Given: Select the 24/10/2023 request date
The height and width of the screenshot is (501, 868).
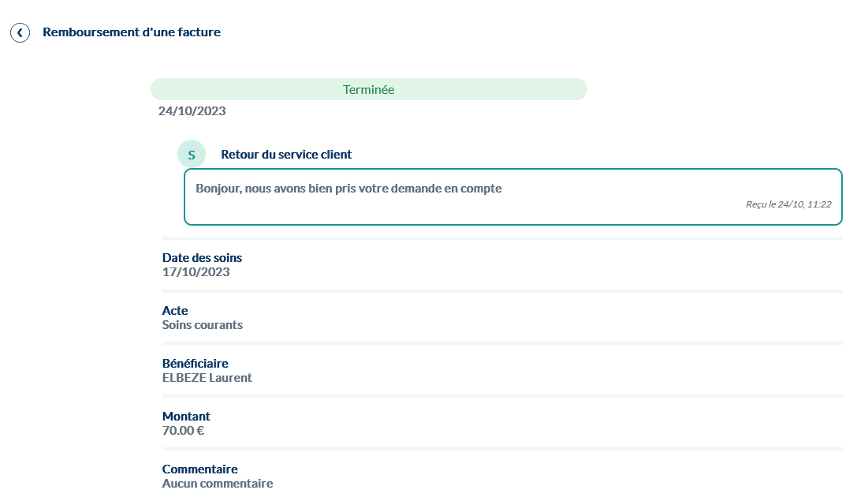Looking at the screenshot, I should (192, 111).
